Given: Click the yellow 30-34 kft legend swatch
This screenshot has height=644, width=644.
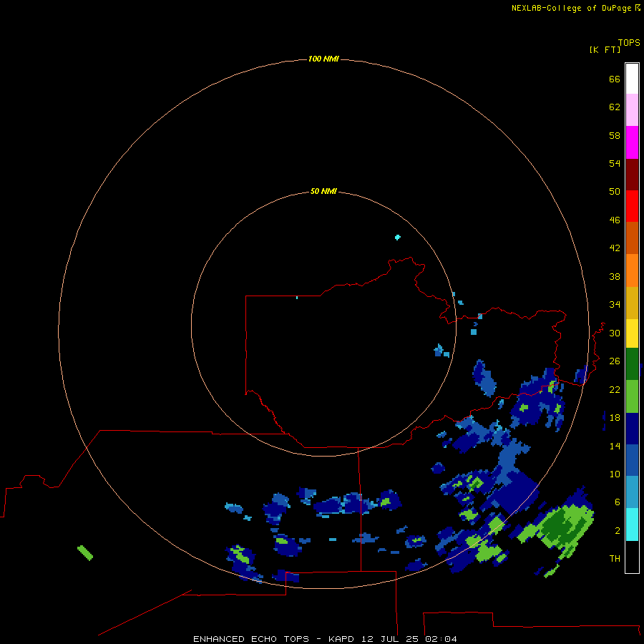Looking at the screenshot, I should pyautogui.click(x=632, y=333).
